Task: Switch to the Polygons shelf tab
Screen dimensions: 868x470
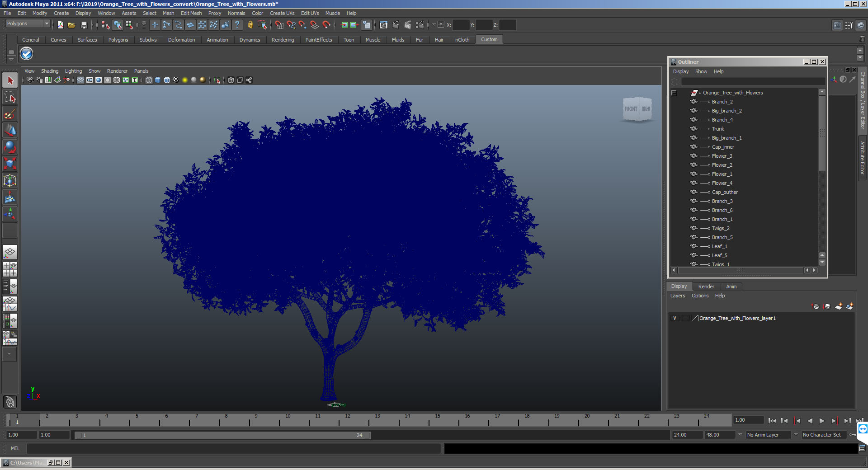Action: [118, 40]
